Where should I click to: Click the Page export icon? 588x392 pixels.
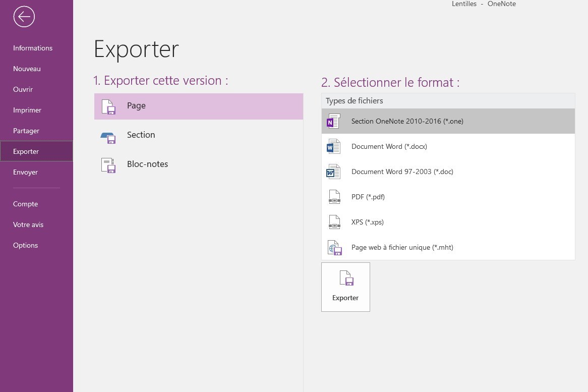108,106
